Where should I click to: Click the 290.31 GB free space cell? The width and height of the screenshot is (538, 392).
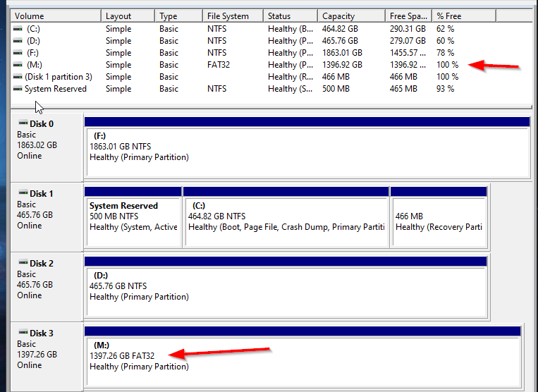[408, 29]
